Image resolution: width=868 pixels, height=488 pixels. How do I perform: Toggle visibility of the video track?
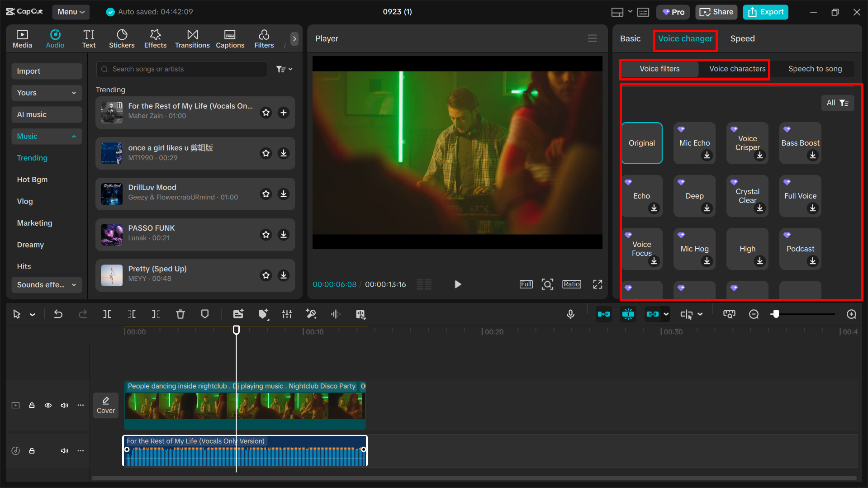(48, 405)
